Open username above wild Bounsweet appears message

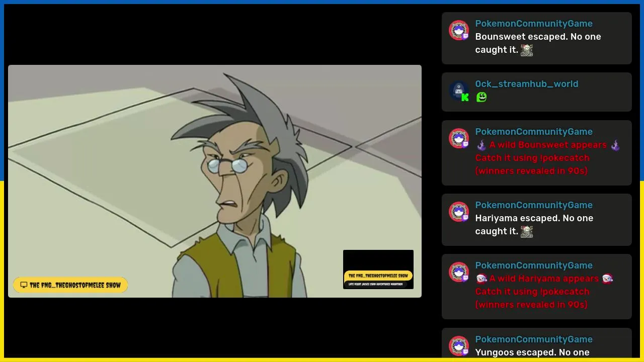(534, 132)
